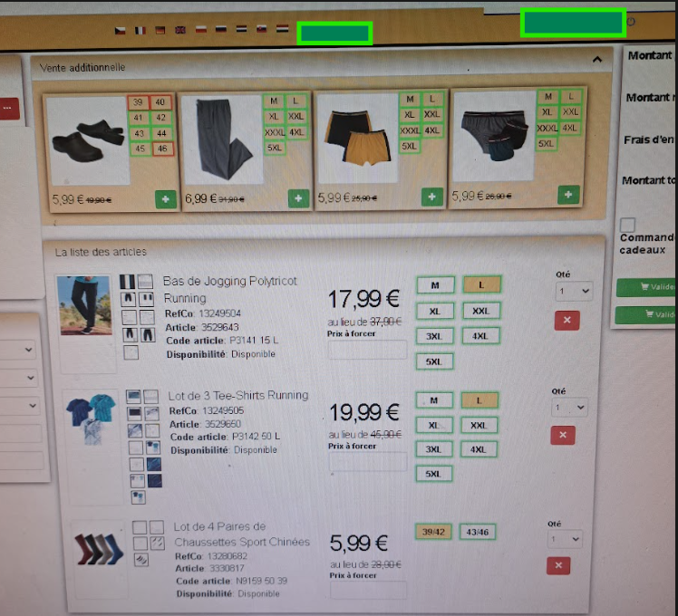The height and width of the screenshot is (616, 678).
Task: Switch language with the Slovak flag
Action: point(262,28)
